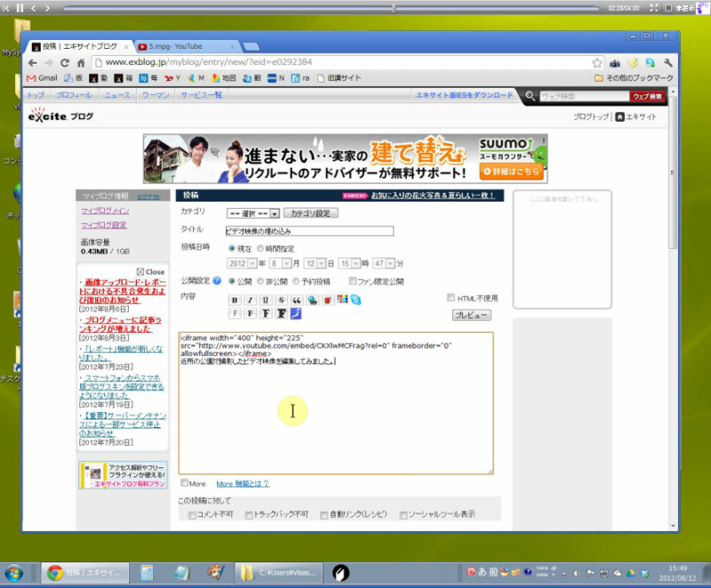Open the Windows Start menu
The width and height of the screenshot is (711, 588).
pyautogui.click(x=13, y=573)
